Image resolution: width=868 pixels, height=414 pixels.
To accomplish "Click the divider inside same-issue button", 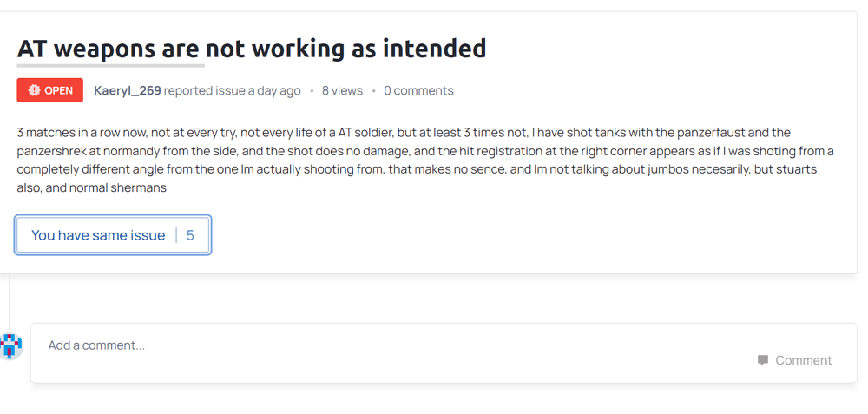I will pyautogui.click(x=176, y=235).
